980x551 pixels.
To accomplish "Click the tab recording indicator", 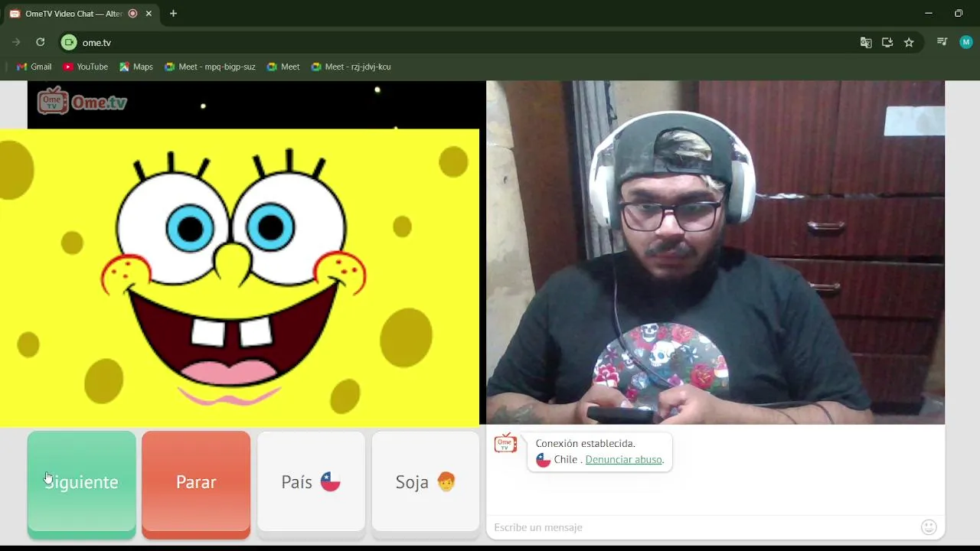I will pos(132,14).
